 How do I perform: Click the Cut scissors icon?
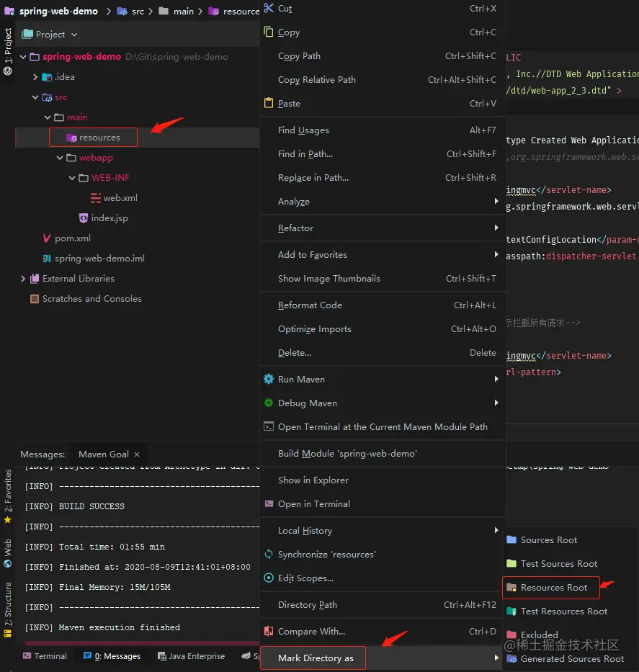click(269, 8)
